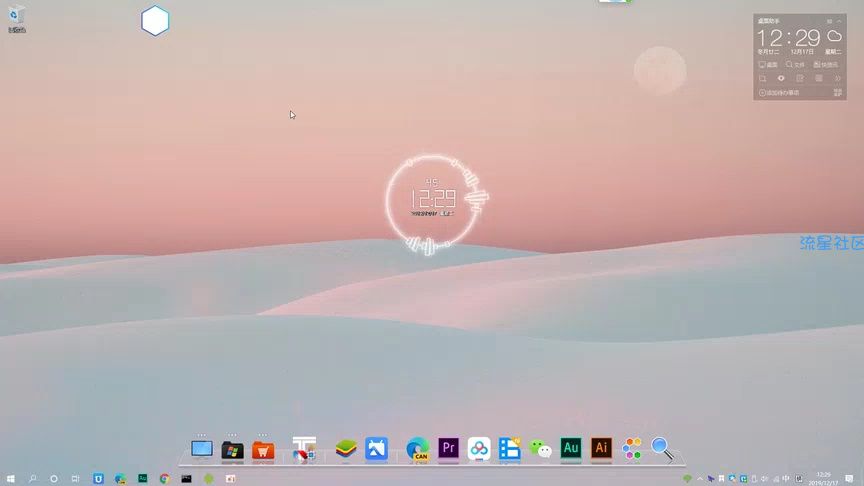The image size is (864, 486).
Task: Click the cloud weather icon in widget
Action: pos(834,36)
